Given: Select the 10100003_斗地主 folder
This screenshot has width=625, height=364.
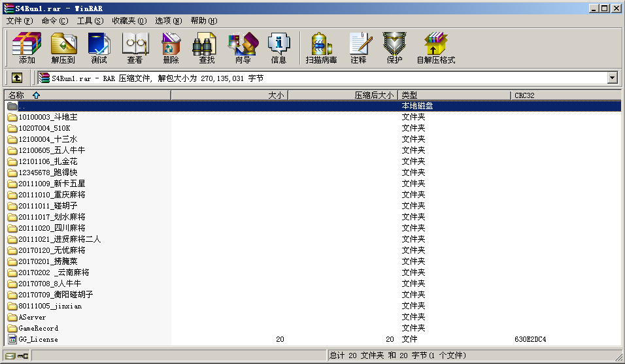Looking at the screenshot, I should point(48,117).
